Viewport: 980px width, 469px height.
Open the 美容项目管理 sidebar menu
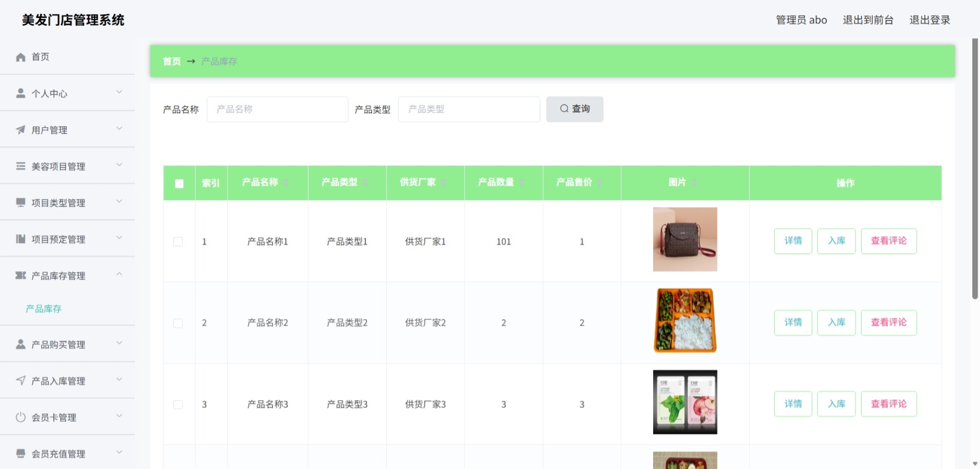click(67, 166)
